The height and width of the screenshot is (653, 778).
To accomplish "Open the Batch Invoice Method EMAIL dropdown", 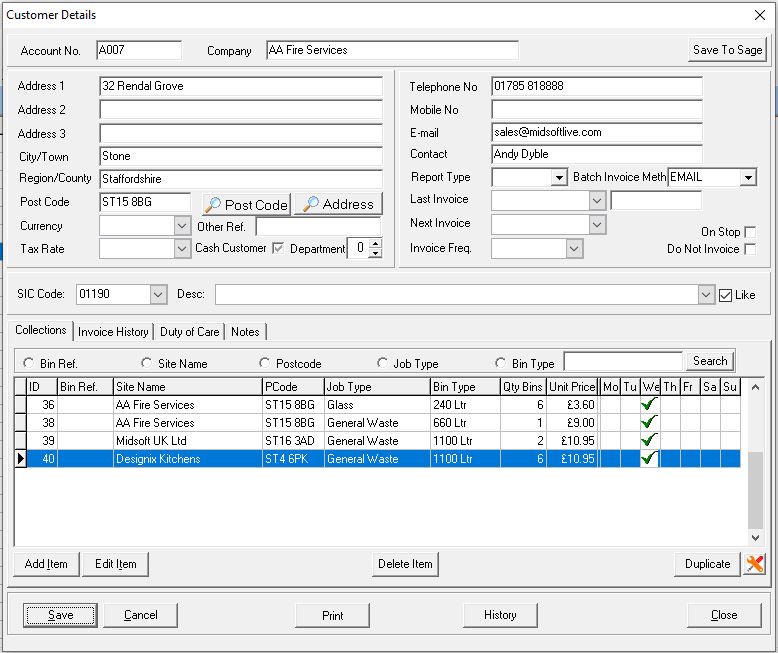I will click(748, 177).
